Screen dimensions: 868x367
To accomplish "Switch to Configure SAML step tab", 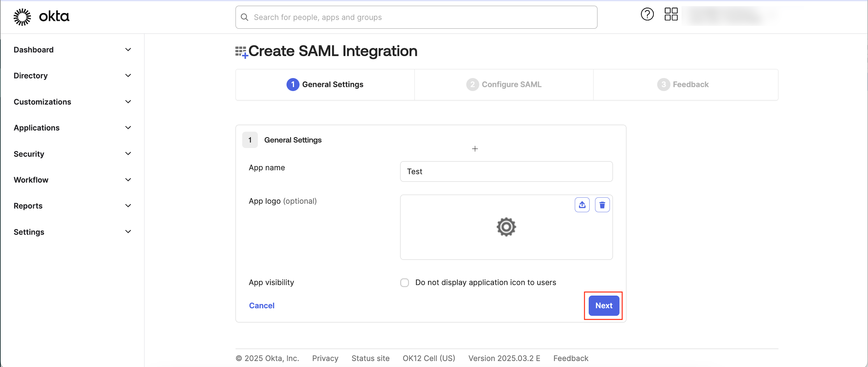I will coord(503,85).
